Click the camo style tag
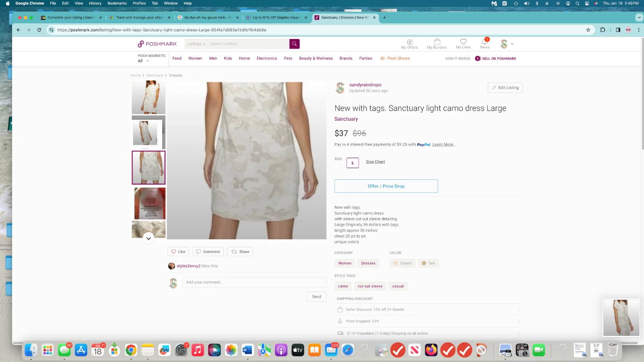 [x=343, y=286]
